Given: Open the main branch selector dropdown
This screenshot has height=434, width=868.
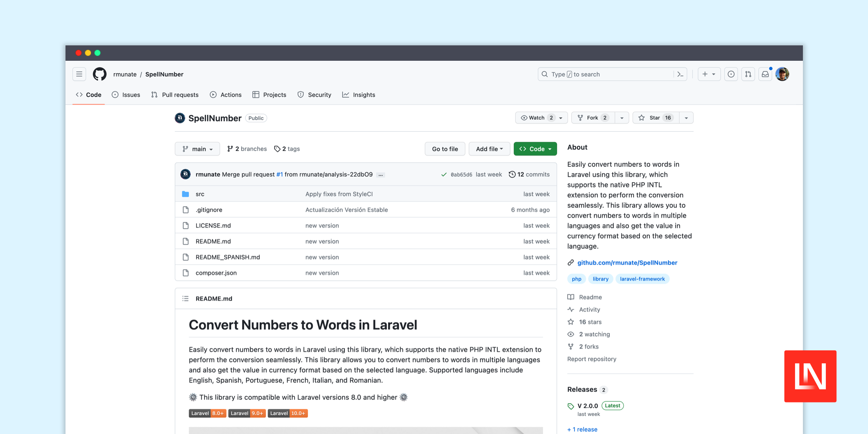Looking at the screenshot, I should [197, 149].
